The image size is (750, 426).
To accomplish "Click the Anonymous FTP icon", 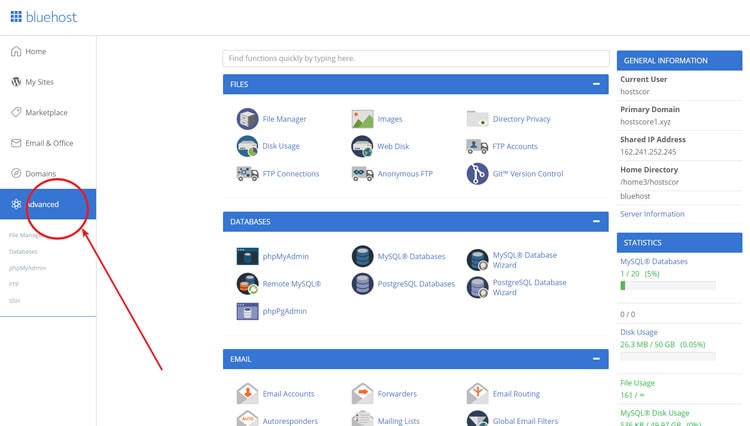I will tap(362, 173).
